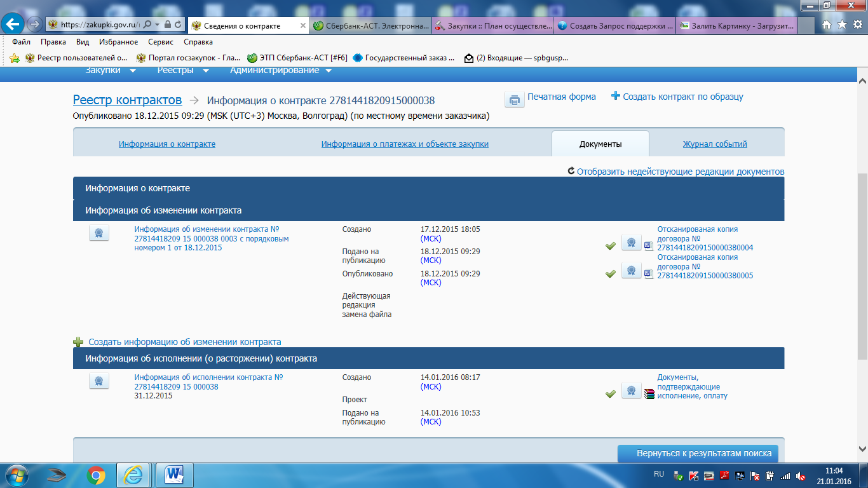
Task: Refresh the page with the reload icon
Action: coord(178,25)
